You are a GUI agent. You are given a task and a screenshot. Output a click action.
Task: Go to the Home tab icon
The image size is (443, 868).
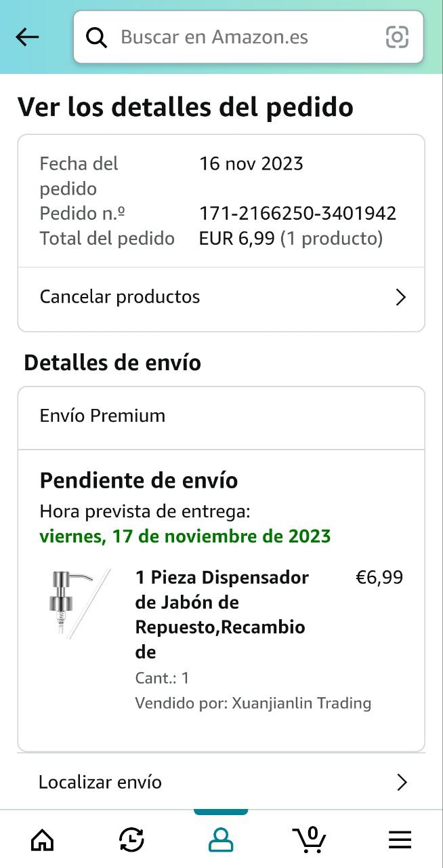[x=43, y=840]
